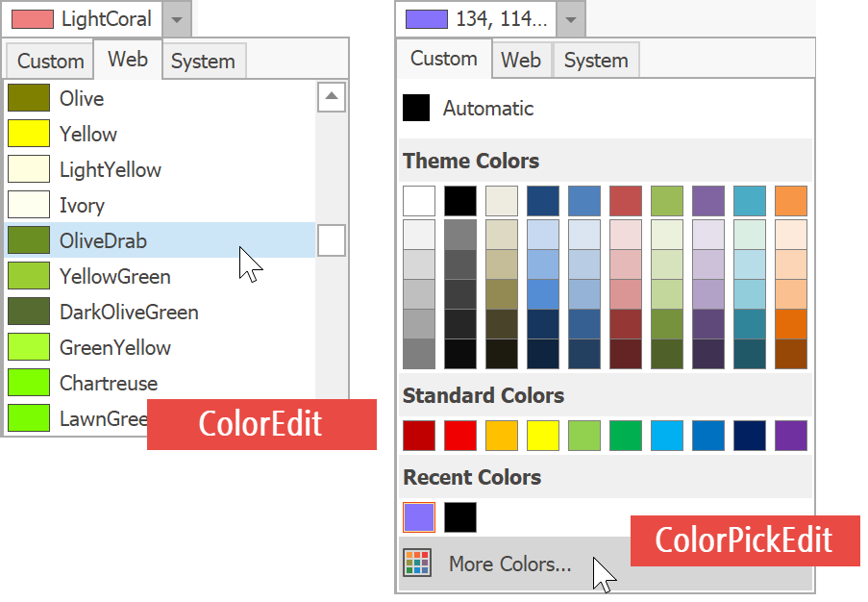Select GreenYellow from the list
Image resolution: width=868 pixels, height=602 pixels.
[114, 347]
